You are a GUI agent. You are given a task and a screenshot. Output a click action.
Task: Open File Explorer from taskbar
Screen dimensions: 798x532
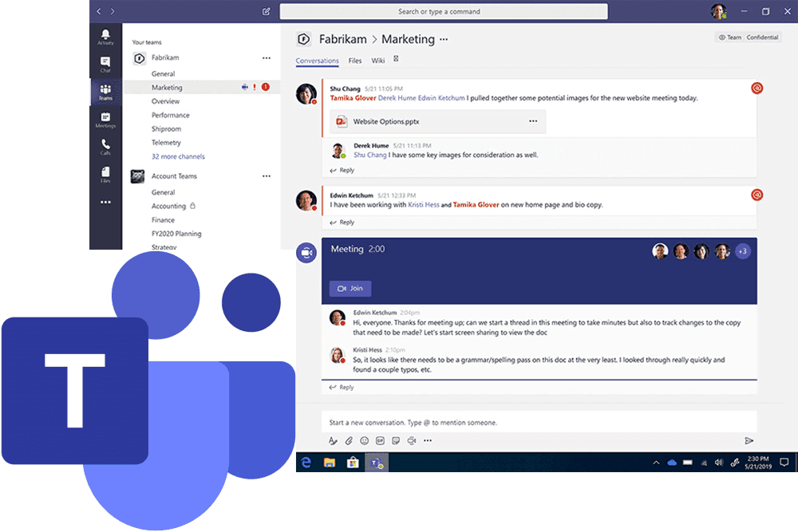(x=330, y=463)
